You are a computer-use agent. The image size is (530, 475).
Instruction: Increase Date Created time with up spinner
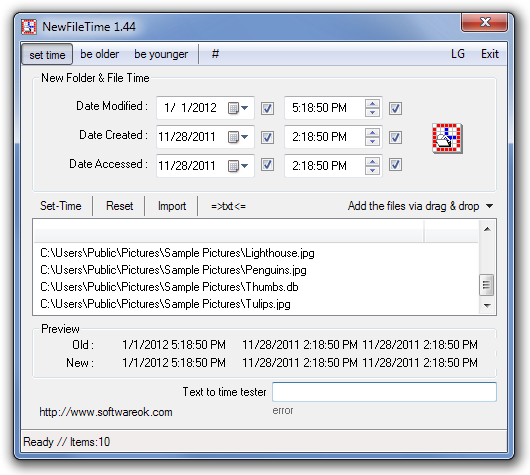372,133
